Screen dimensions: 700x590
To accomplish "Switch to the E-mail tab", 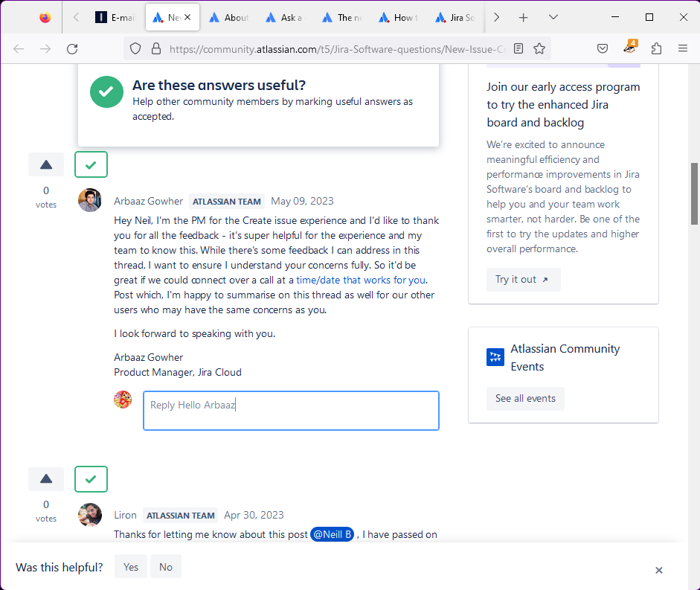I will [115, 17].
